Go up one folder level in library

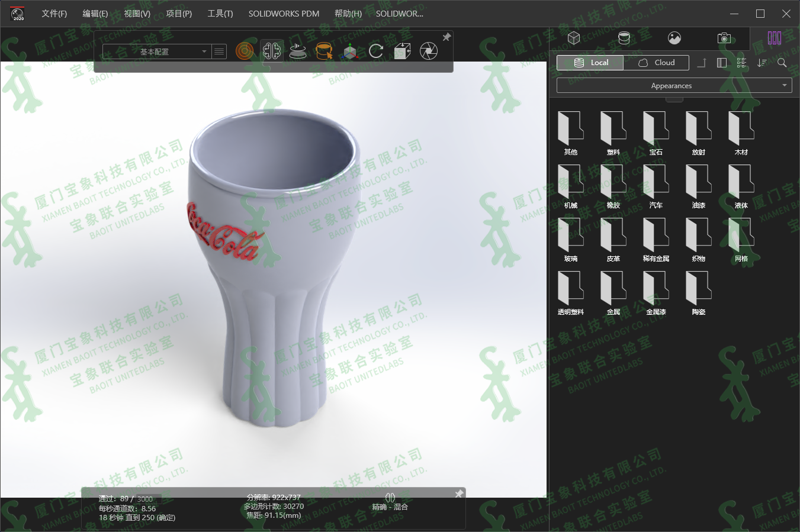(702, 63)
